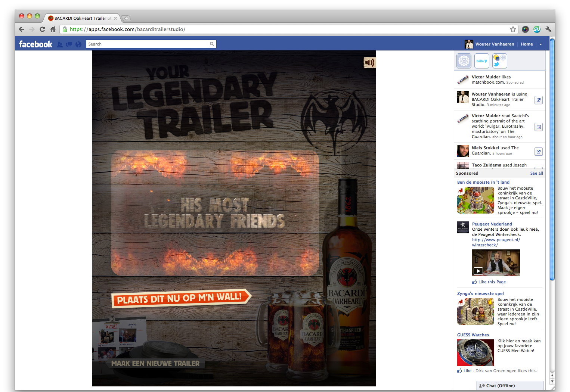Mute the trailer sound with speaker icon
570x392 pixels.
[369, 63]
